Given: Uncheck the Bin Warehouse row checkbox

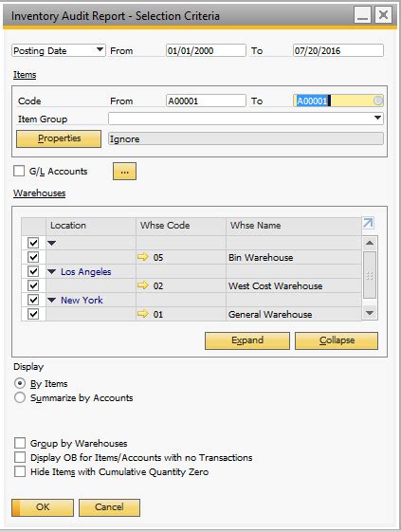Looking at the screenshot, I should [x=33, y=257].
